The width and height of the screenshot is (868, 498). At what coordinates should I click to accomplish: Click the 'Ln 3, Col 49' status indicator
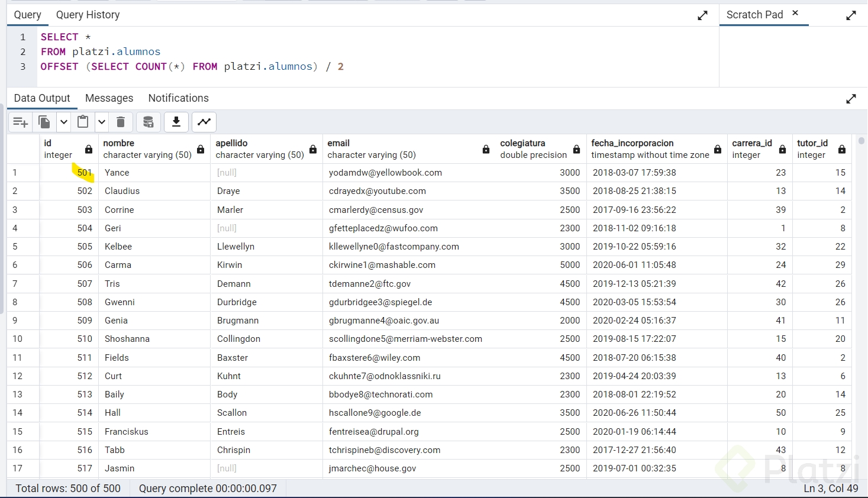tap(831, 489)
